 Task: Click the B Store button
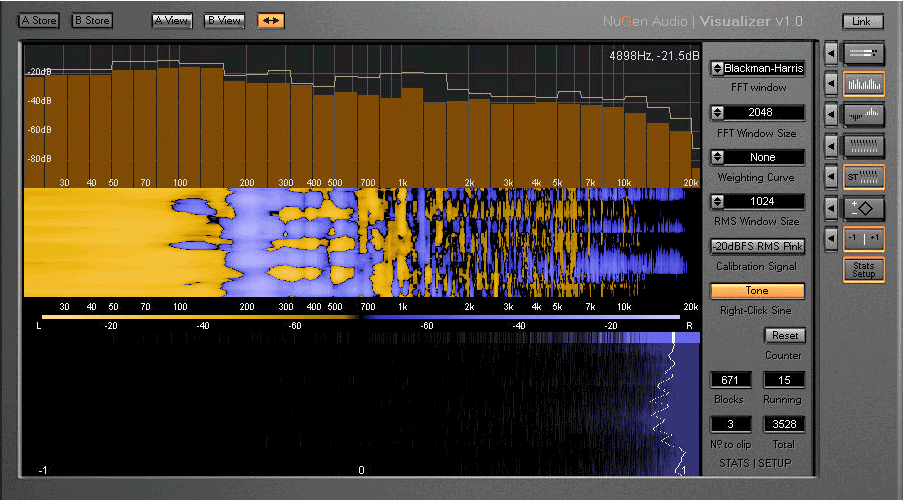pos(92,21)
